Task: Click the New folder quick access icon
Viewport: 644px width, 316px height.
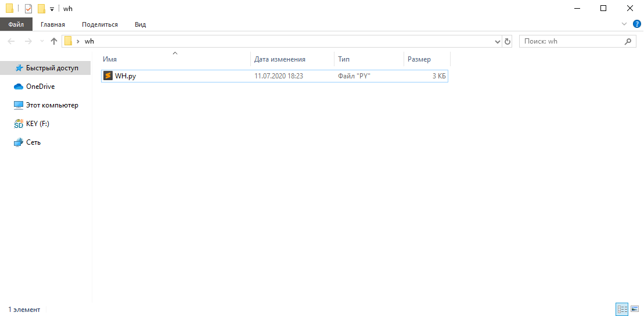Action: point(41,9)
